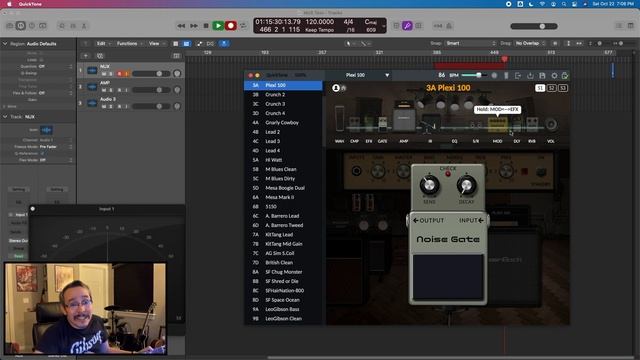640x360 pixels.
Task: Click the device icon at QuickTone far right
Action: click(x=565, y=76)
